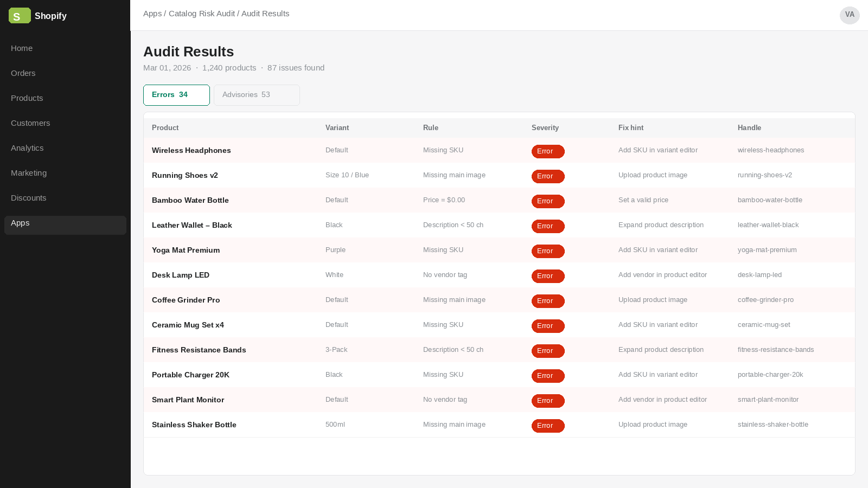
Task: Click '500ml' variant cell
Action: click(335, 425)
